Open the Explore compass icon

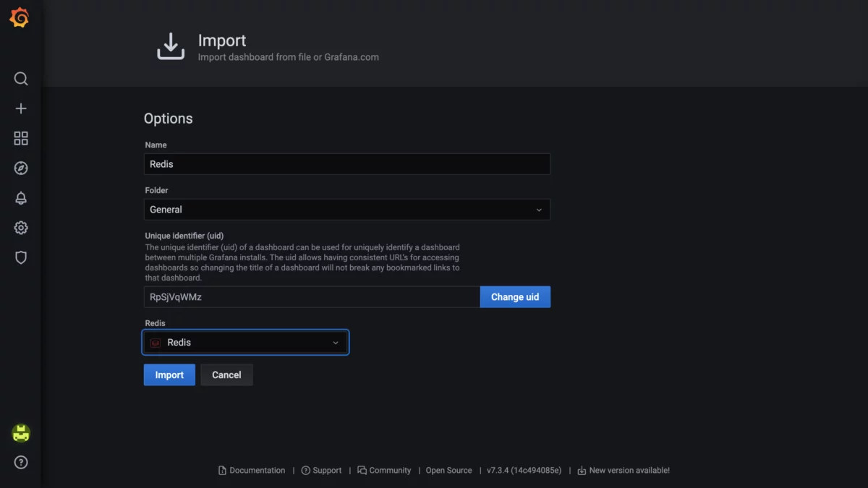point(21,168)
